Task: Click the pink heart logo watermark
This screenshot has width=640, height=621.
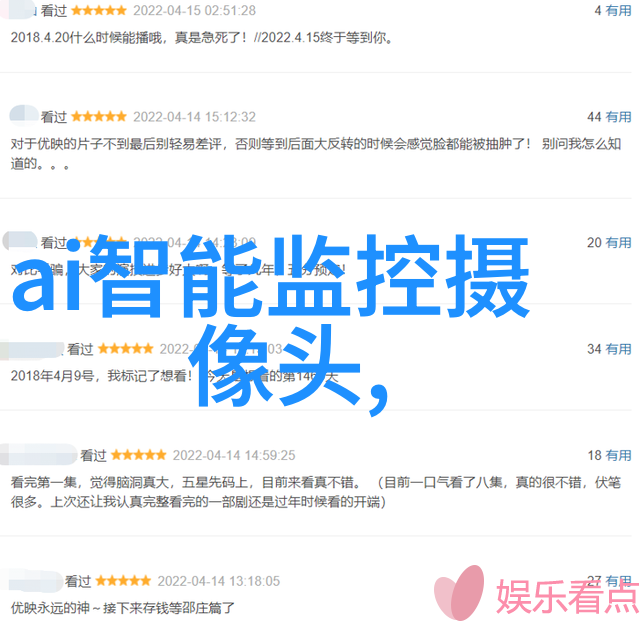Action: click(460, 592)
